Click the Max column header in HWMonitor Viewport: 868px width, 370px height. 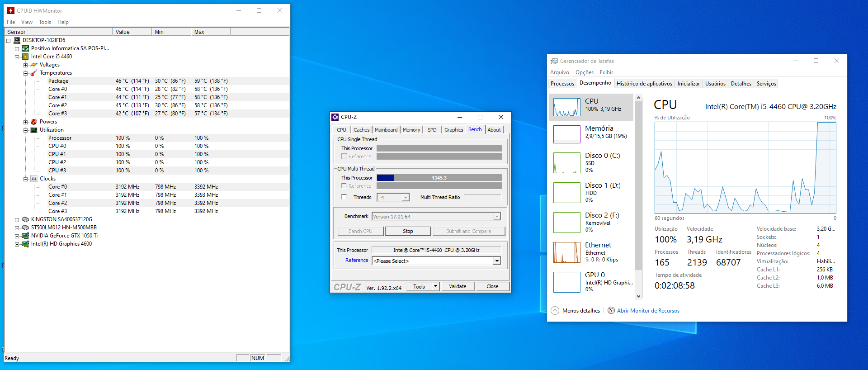point(211,32)
